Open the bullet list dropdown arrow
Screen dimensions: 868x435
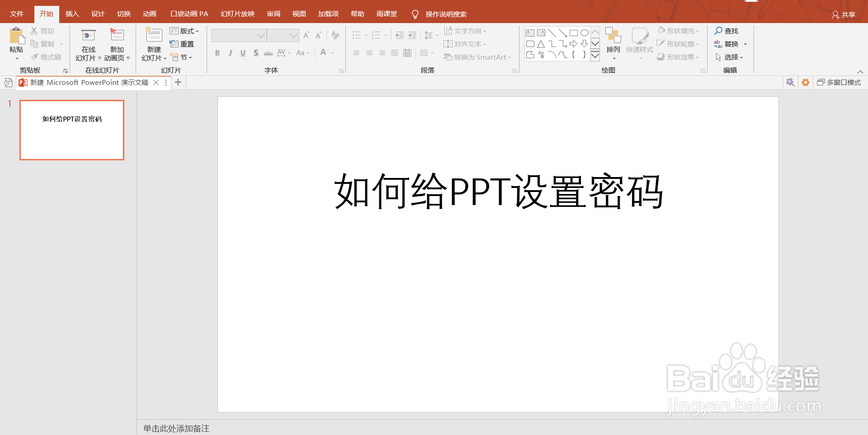(365, 35)
